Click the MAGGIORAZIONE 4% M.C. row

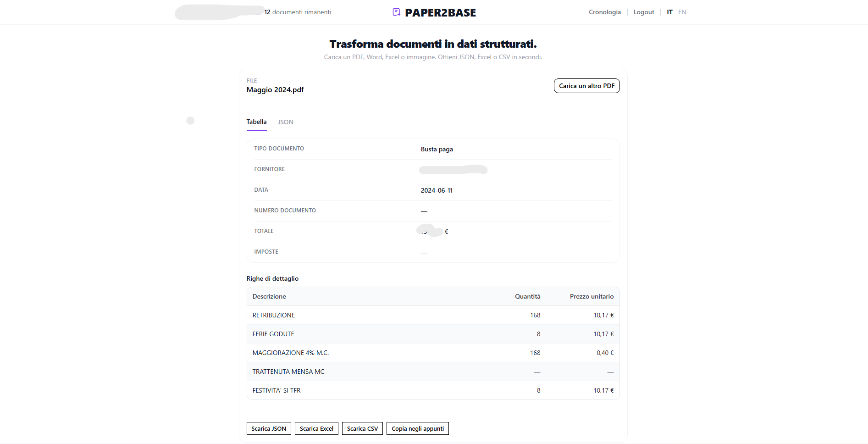[x=433, y=353]
